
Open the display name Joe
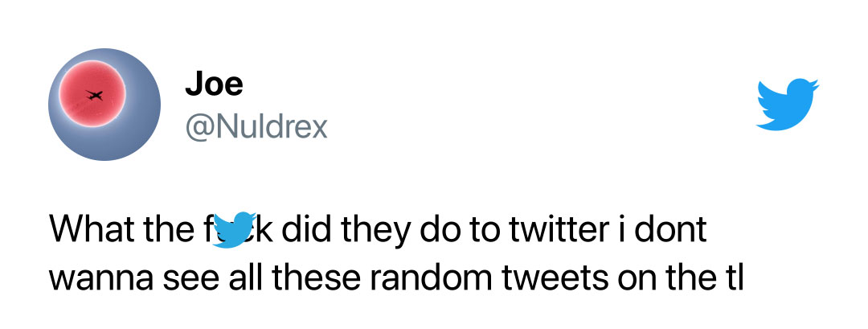[214, 83]
